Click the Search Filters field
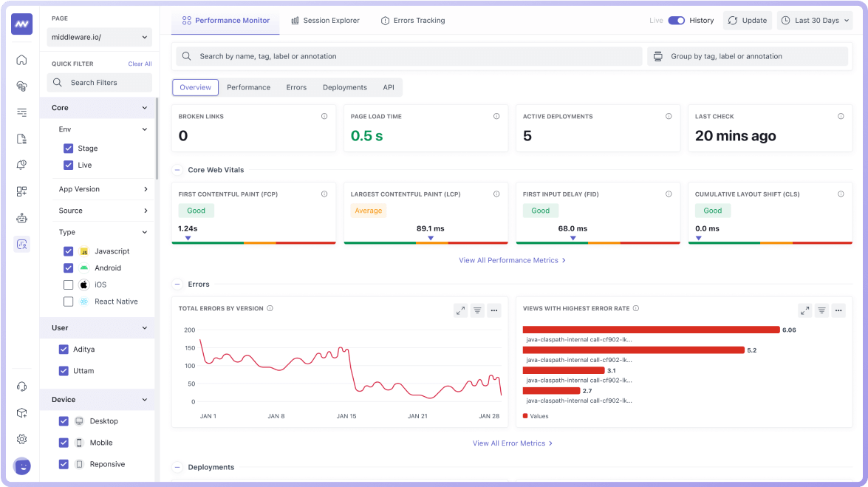This screenshot has width=868, height=487. pos(100,83)
